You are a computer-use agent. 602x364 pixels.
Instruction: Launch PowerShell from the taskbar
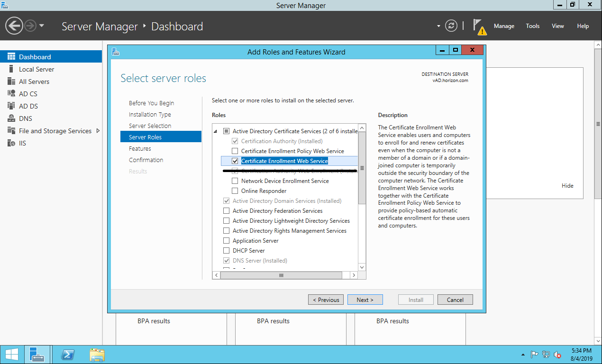coord(68,355)
